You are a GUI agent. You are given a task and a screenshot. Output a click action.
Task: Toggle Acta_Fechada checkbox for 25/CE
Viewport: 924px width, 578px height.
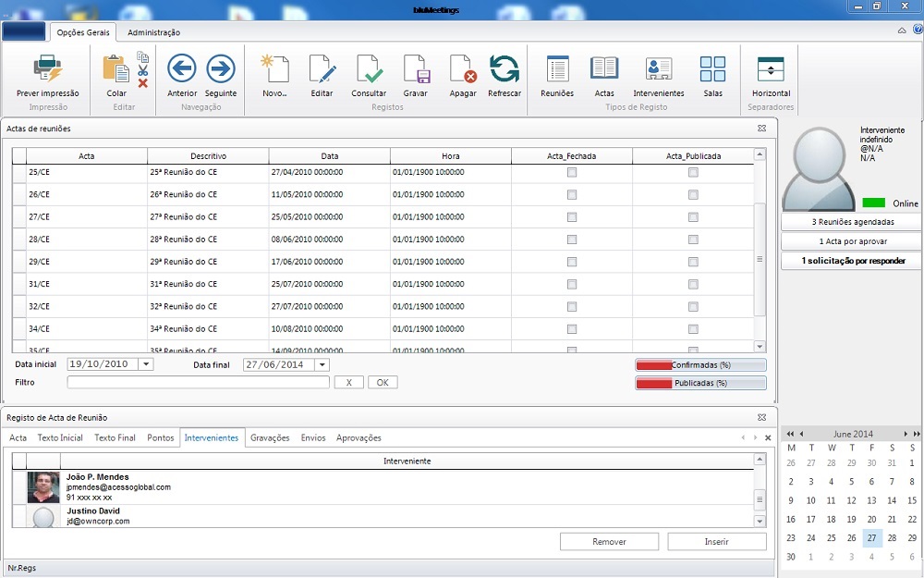point(572,173)
